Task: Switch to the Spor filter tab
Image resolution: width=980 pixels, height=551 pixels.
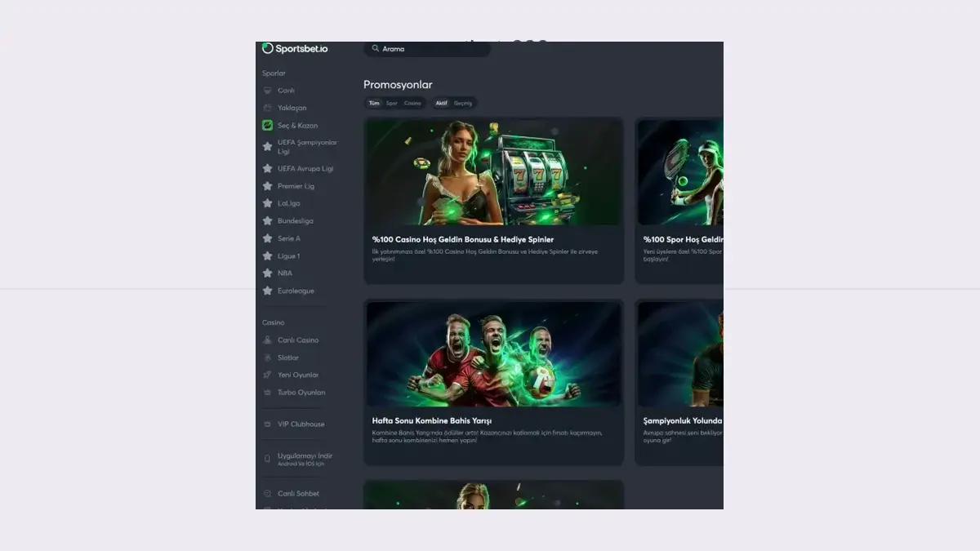Action: (x=392, y=104)
